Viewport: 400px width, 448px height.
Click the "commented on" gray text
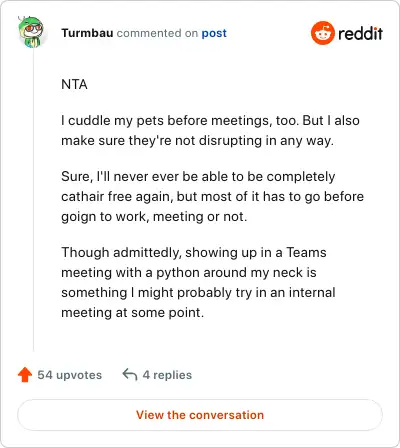coord(157,33)
